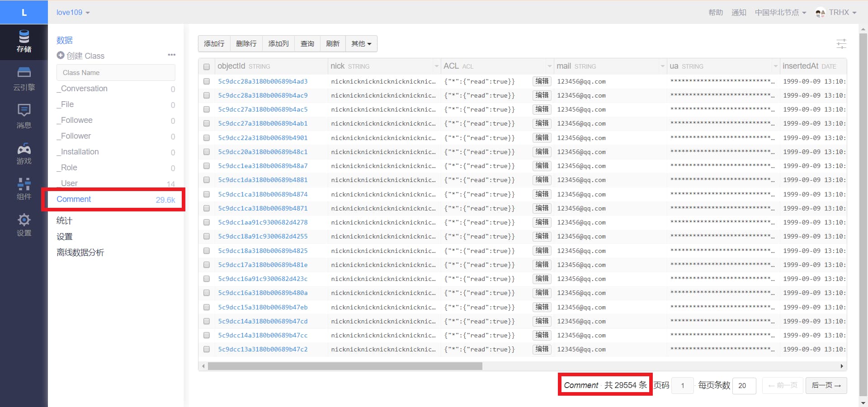Click 编辑 ACL in row 5c9dcc28a3180b00689b4ad3
The image size is (868, 407).
(x=542, y=81)
